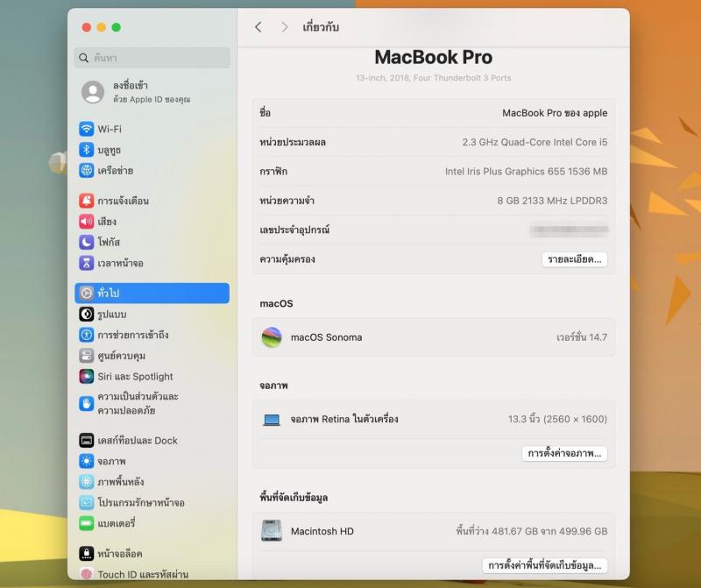The height and width of the screenshot is (588, 701).
Task: Click the 'จอภาพ Retina ในตัวเครื่อง' label
Action: point(344,419)
